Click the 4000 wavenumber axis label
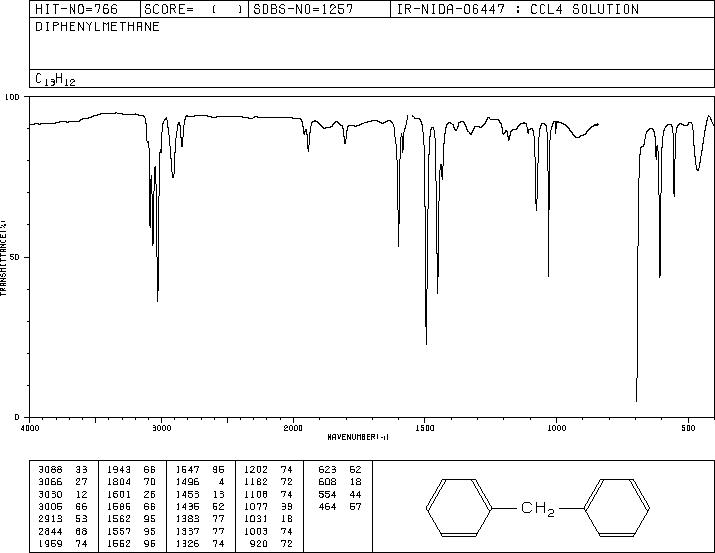 coord(30,428)
